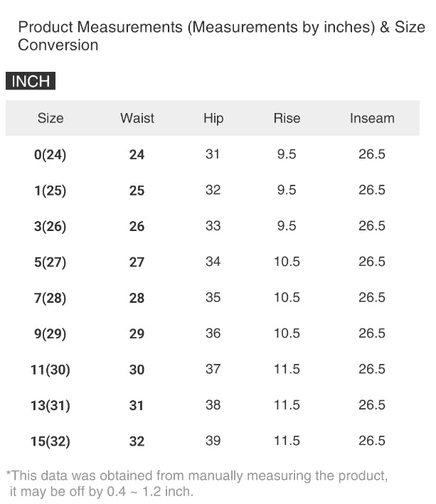Click waist value 32 in last row
This screenshot has width=436, height=504.
point(137,441)
